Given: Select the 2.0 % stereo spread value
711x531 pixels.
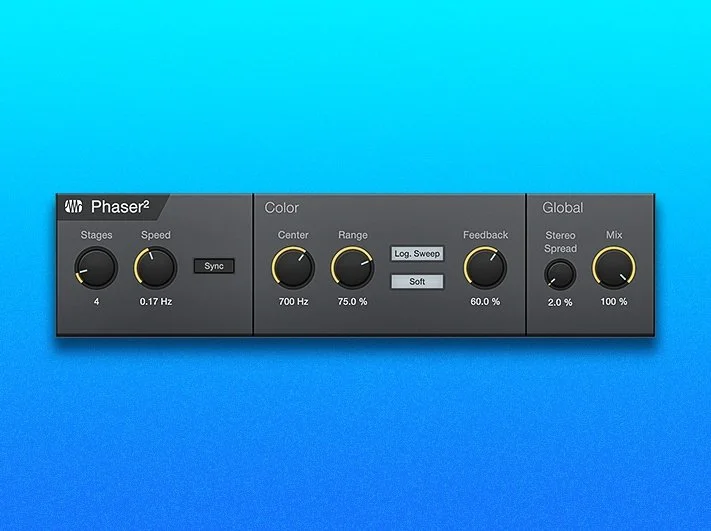Looking at the screenshot, I should coord(560,302).
